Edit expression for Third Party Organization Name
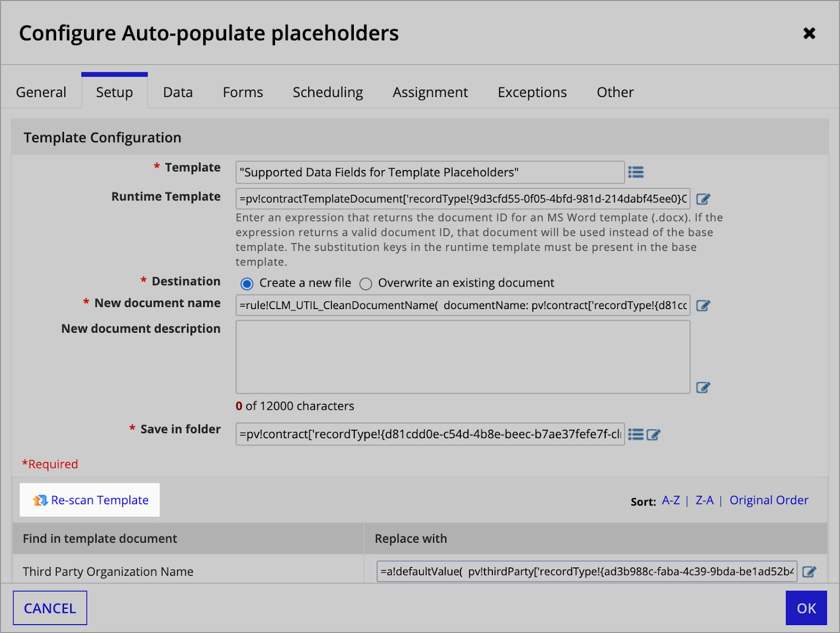The width and height of the screenshot is (840, 633). pyautogui.click(x=809, y=572)
